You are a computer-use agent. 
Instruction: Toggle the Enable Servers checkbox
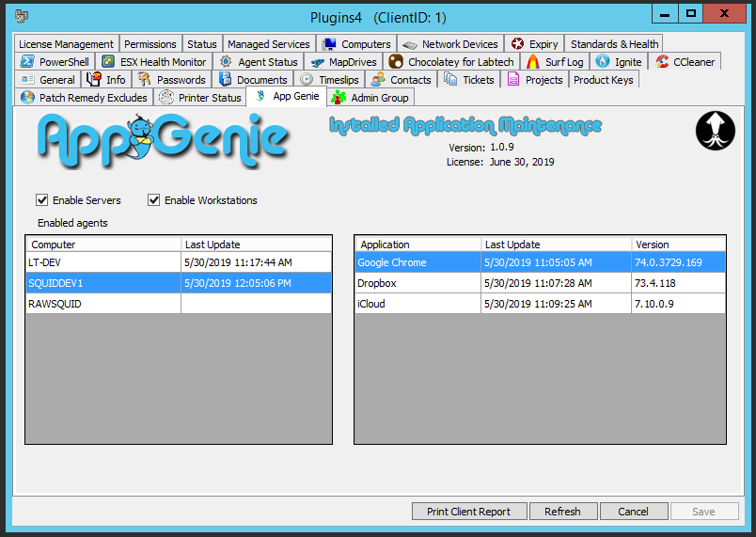(x=42, y=199)
